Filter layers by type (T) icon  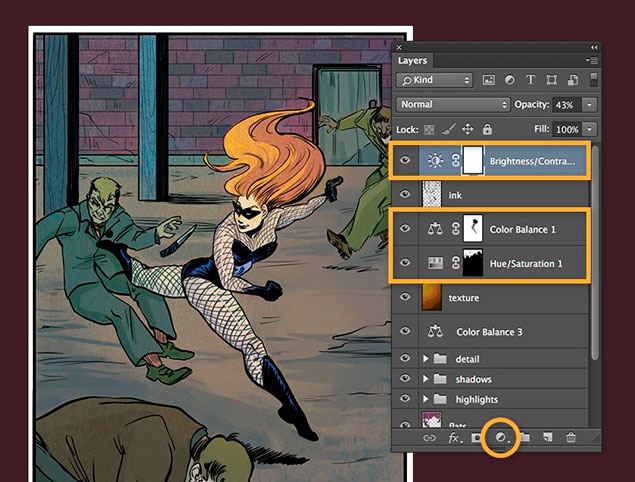coord(531,80)
